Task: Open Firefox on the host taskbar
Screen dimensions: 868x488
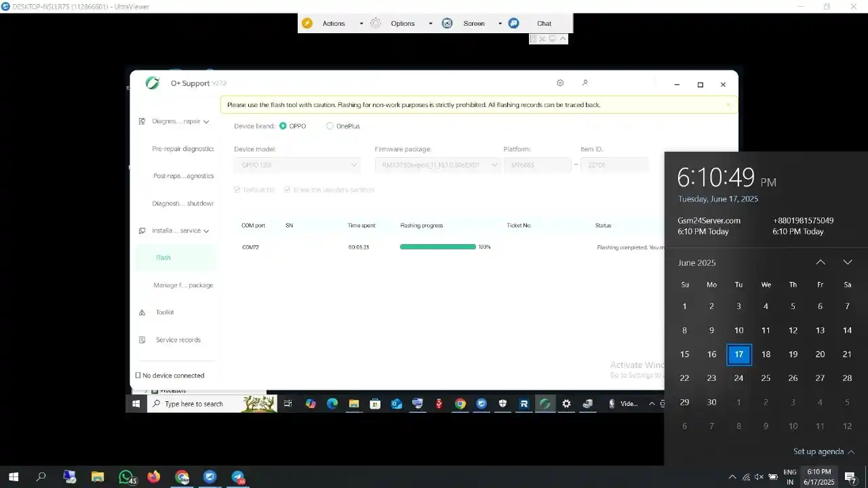Action: tap(154, 477)
